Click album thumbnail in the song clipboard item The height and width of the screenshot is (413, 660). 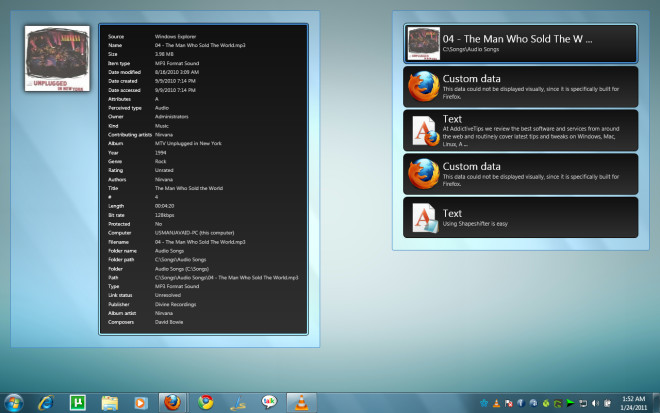point(423,43)
